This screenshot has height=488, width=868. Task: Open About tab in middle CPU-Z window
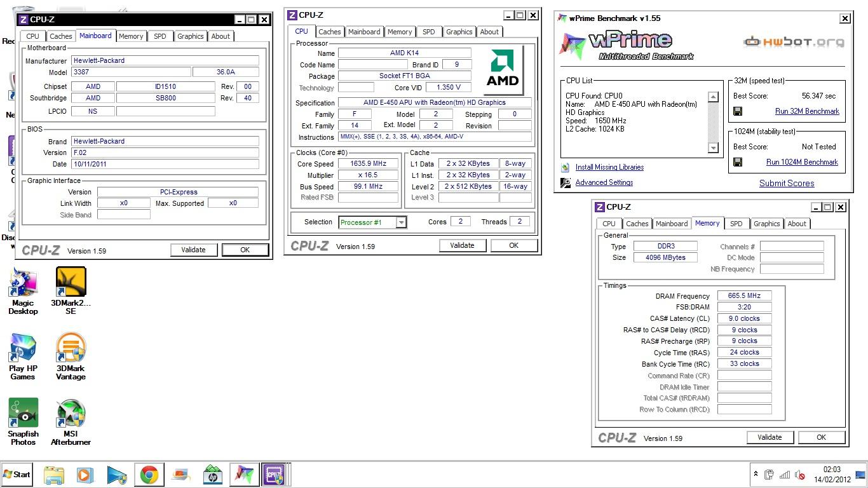pos(489,32)
